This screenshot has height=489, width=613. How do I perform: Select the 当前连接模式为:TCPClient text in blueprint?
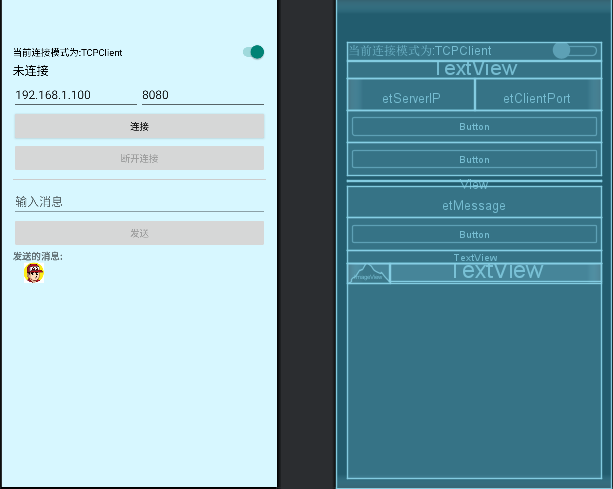420,51
